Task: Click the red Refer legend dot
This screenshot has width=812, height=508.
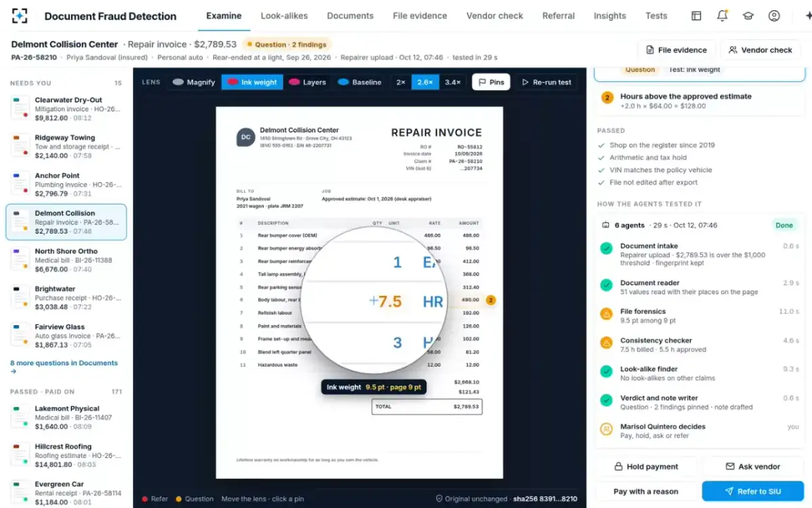Action: 145,499
